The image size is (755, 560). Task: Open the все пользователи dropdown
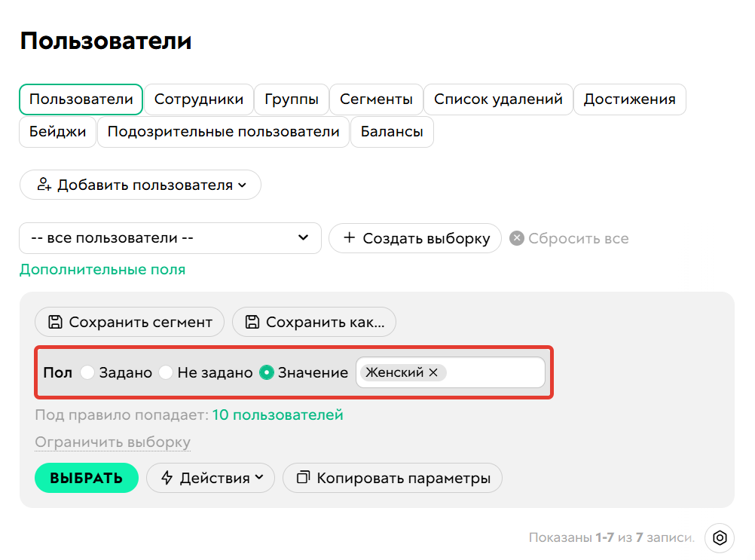click(x=170, y=238)
